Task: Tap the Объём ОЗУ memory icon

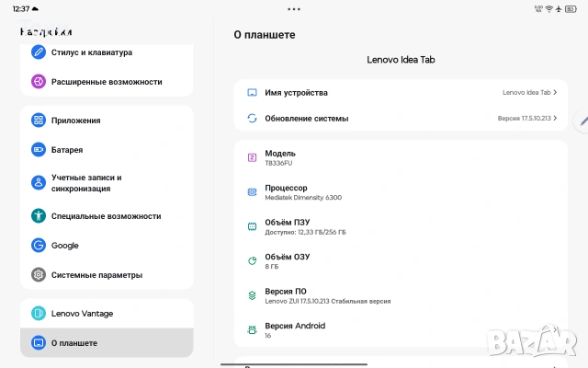Action: click(252, 261)
